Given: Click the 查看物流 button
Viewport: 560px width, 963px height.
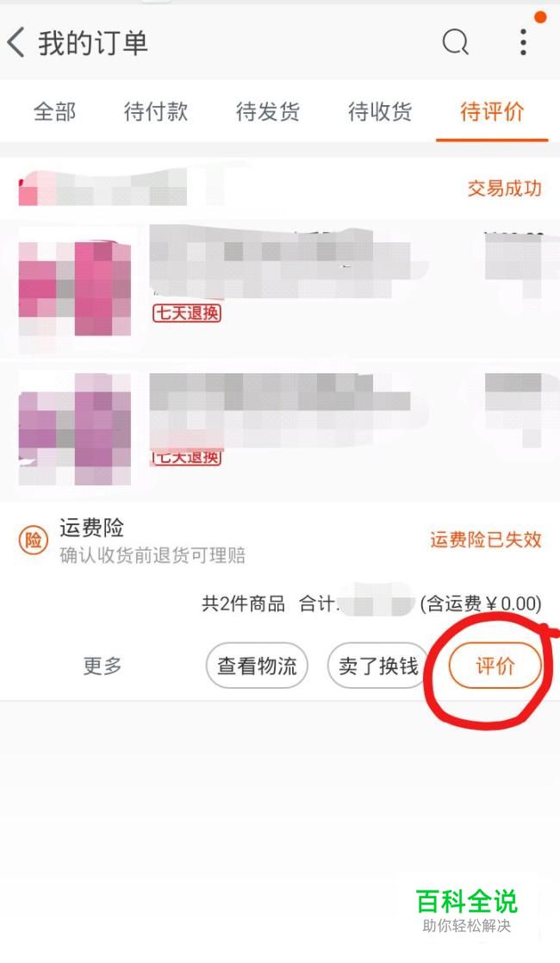Looking at the screenshot, I should (x=257, y=666).
